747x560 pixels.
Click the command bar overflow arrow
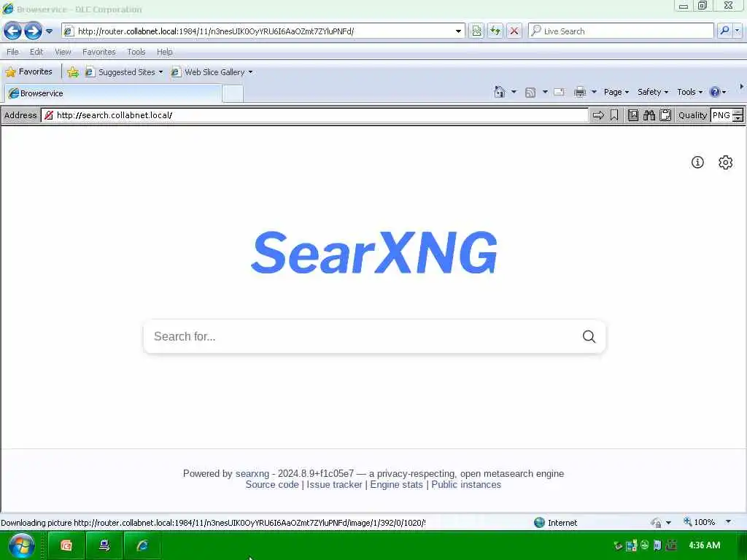(x=741, y=87)
